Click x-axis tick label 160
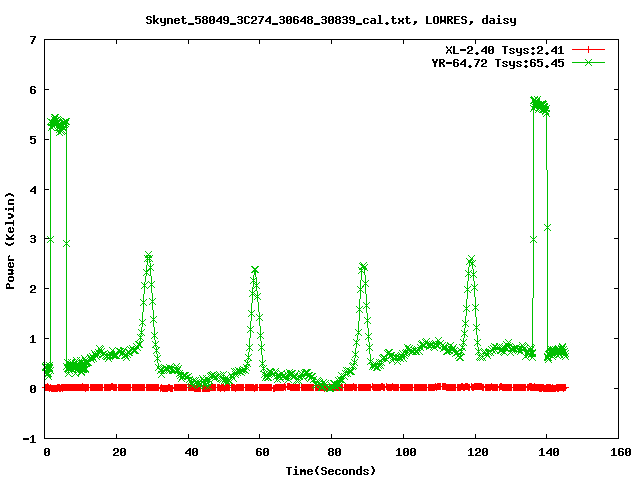 pos(621,452)
